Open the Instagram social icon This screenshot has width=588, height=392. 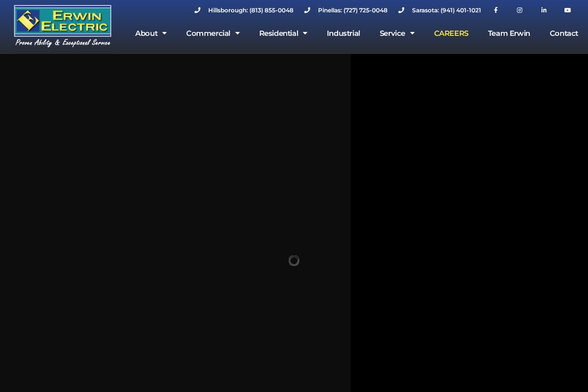click(519, 10)
